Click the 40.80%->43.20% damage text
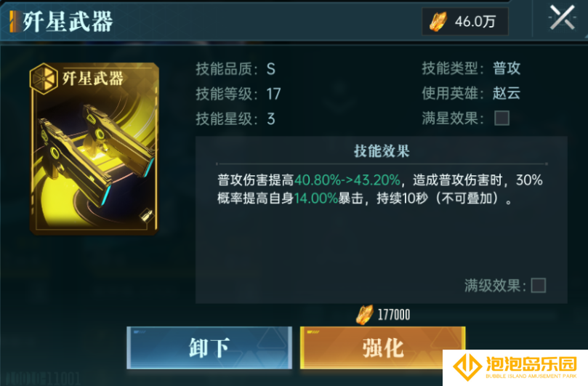The width and height of the screenshot is (588, 386). 347,180
